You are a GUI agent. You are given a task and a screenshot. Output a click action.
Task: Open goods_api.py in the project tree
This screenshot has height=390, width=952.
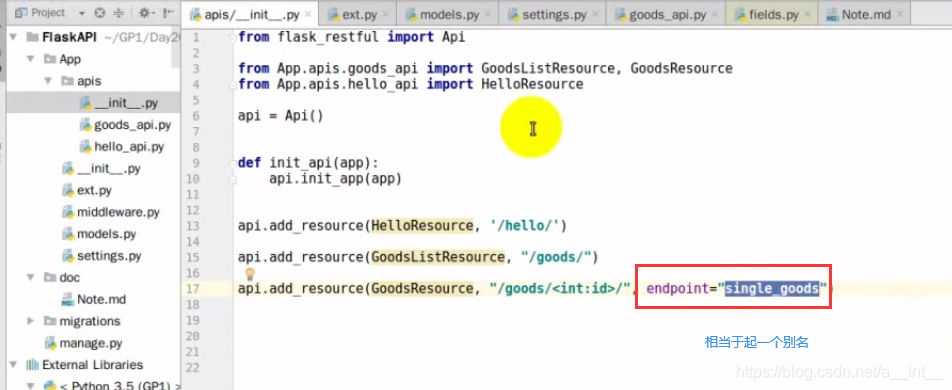pos(132,125)
